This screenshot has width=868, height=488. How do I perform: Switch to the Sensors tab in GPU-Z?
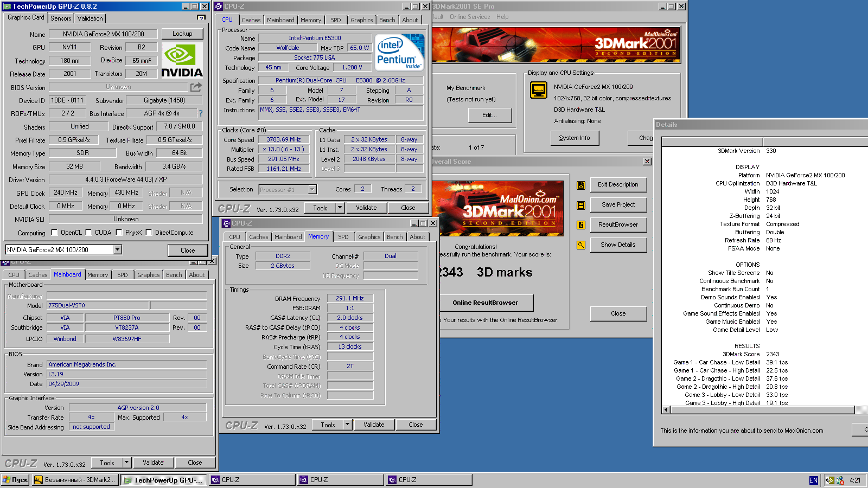pyautogui.click(x=61, y=18)
